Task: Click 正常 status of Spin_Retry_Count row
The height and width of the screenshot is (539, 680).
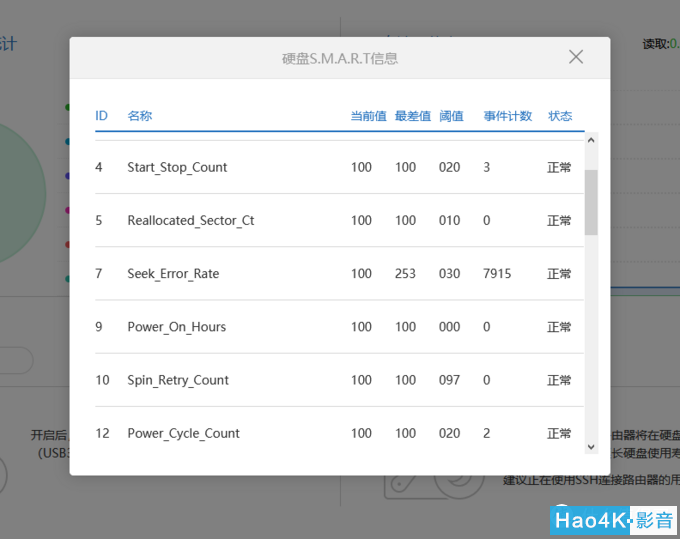Action: [559, 380]
